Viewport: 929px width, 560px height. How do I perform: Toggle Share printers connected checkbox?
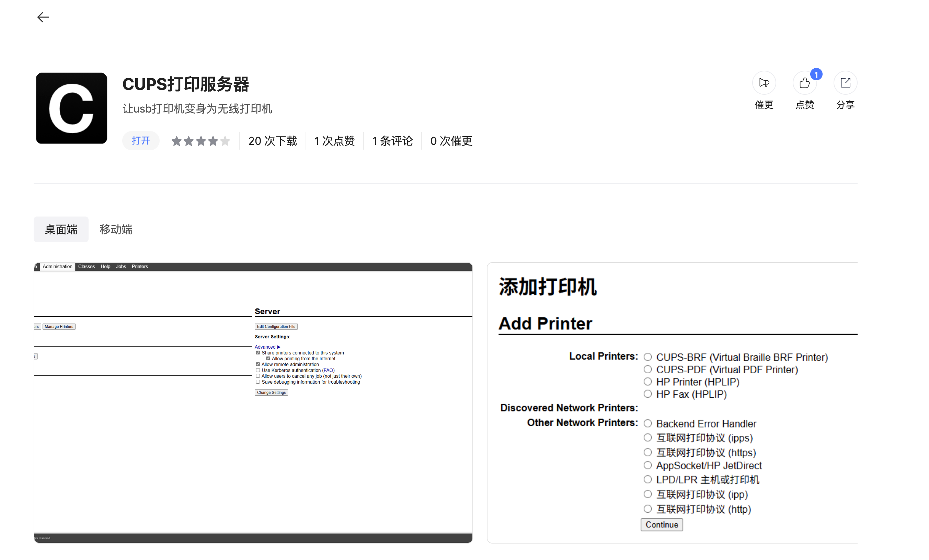[x=258, y=353]
